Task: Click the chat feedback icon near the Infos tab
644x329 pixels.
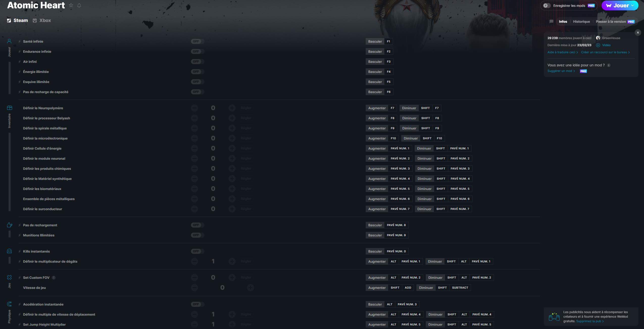Action: 552,21
